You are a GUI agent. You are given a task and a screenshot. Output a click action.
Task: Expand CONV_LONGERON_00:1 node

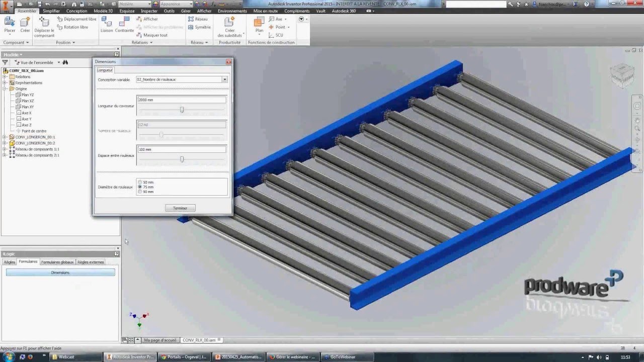coord(5,137)
